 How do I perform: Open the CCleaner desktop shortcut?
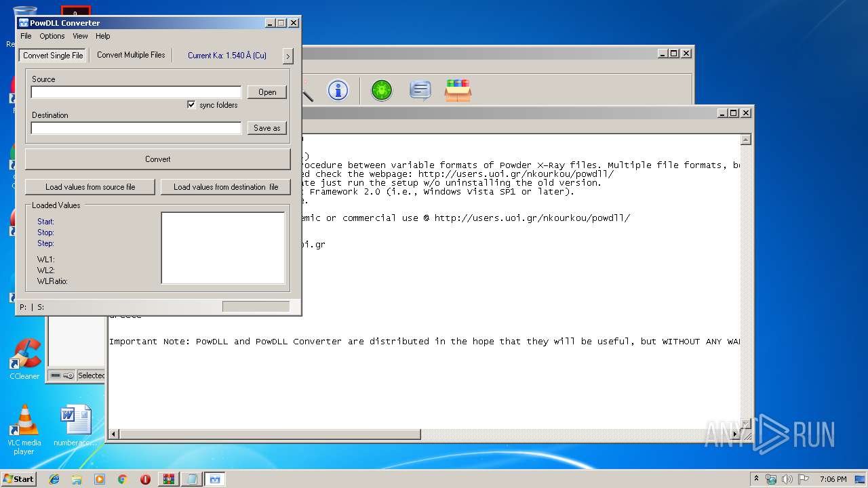24,359
